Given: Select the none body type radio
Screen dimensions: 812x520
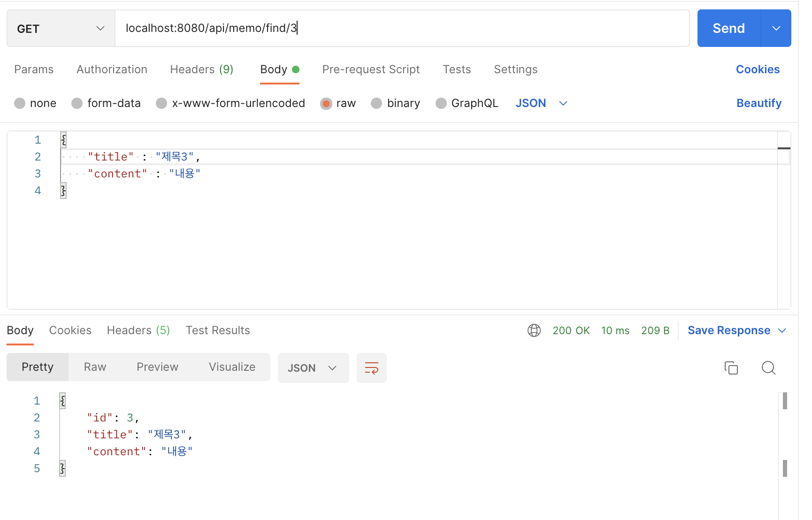Looking at the screenshot, I should point(20,103).
